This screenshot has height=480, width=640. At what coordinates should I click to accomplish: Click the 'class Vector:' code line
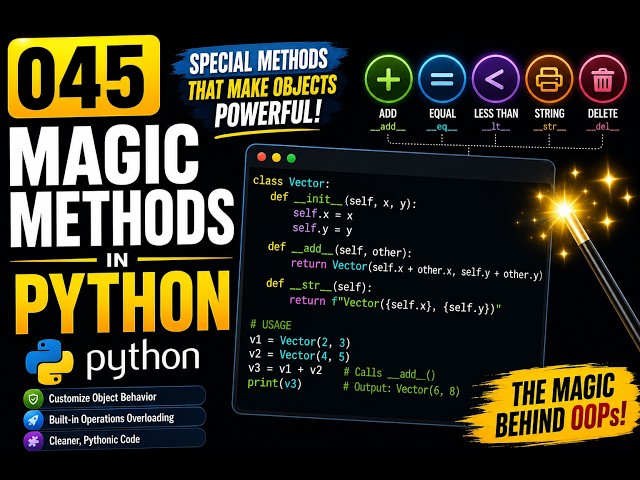point(291,182)
